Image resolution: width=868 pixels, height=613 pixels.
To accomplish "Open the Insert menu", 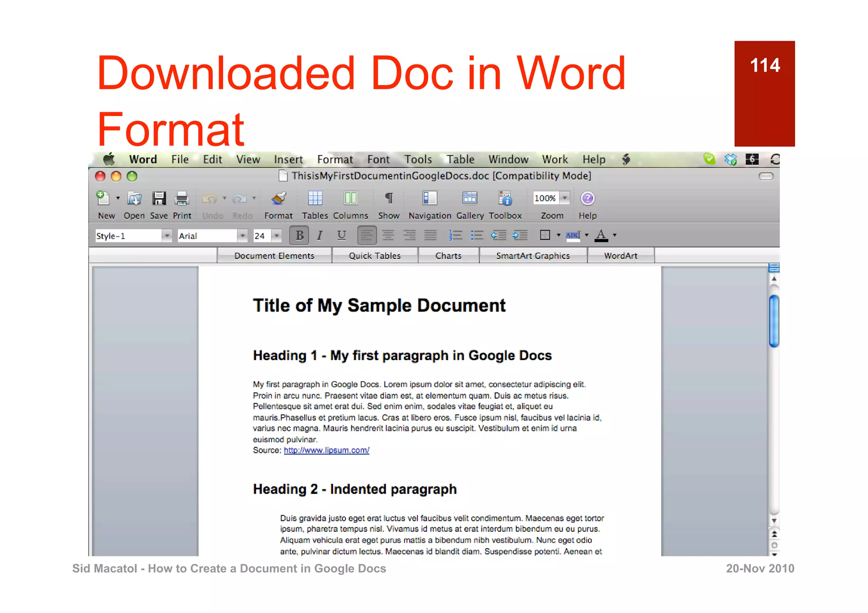I will [x=288, y=159].
